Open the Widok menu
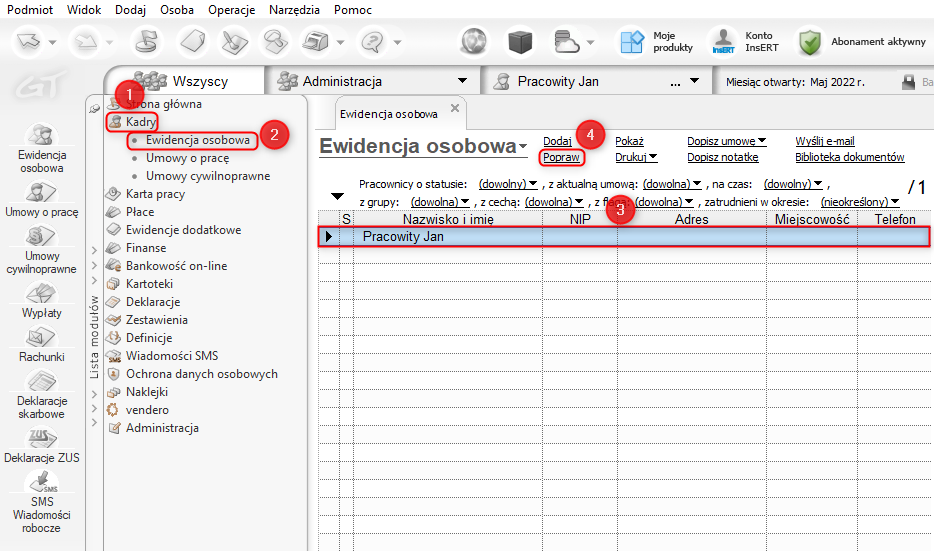 click(84, 10)
